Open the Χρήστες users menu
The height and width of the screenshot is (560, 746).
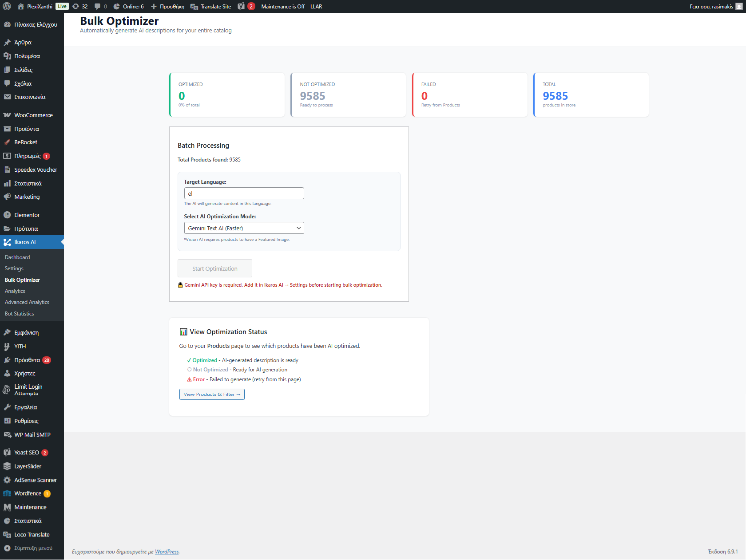[32, 373]
